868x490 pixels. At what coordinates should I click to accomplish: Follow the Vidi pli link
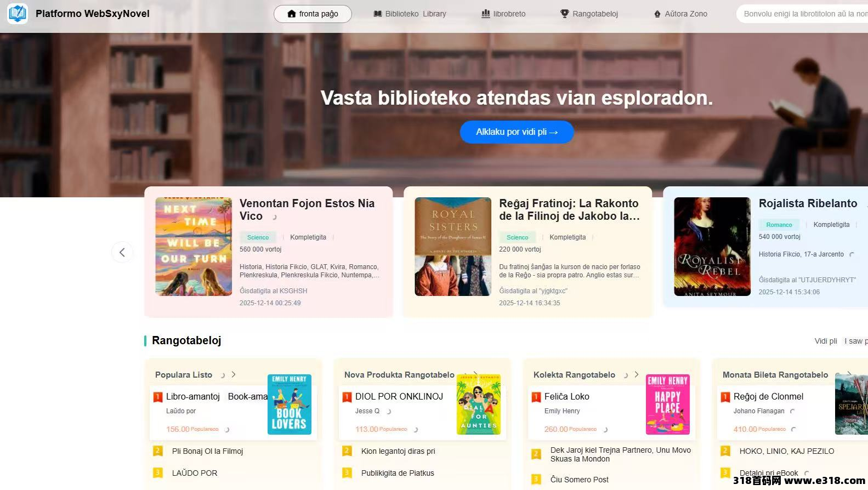(x=826, y=341)
